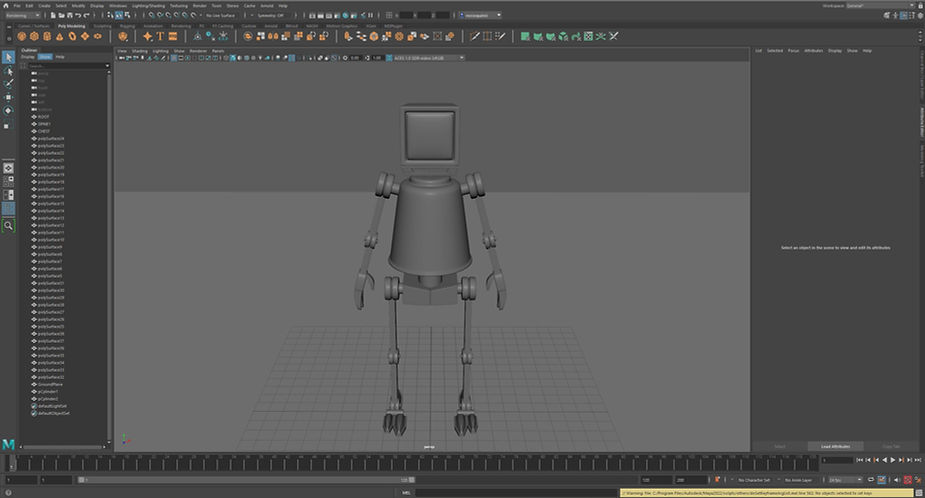925x498 pixels.
Task: Open the Windows menu
Action: click(117, 5)
